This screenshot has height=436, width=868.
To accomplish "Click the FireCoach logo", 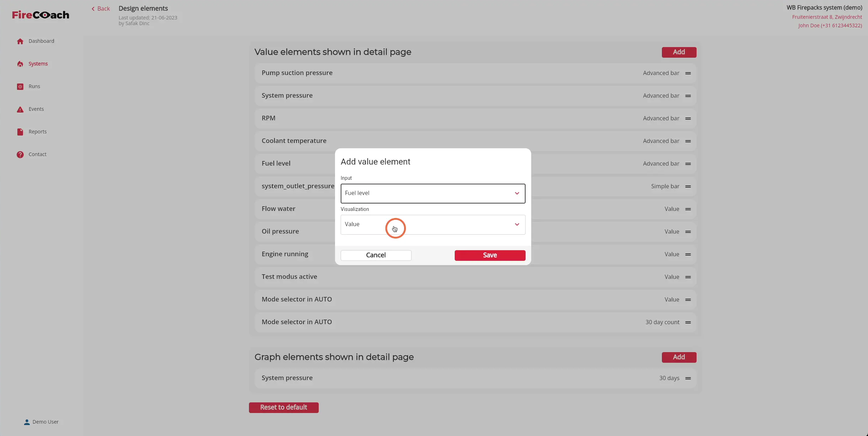I will click(41, 15).
